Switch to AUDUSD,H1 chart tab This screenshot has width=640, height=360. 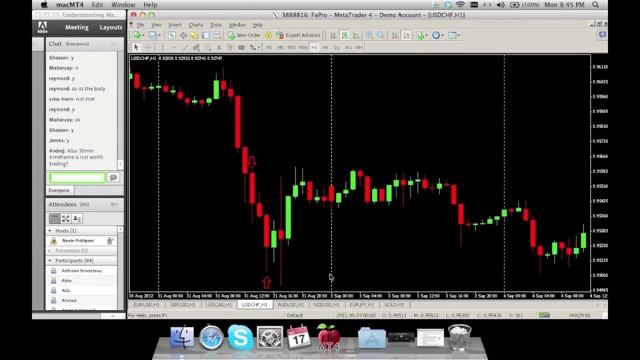(x=291, y=305)
